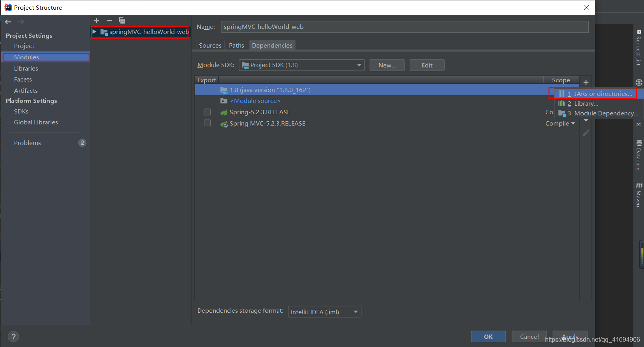Switch to the Paths tab
Image resolution: width=644 pixels, height=347 pixels.
point(236,46)
